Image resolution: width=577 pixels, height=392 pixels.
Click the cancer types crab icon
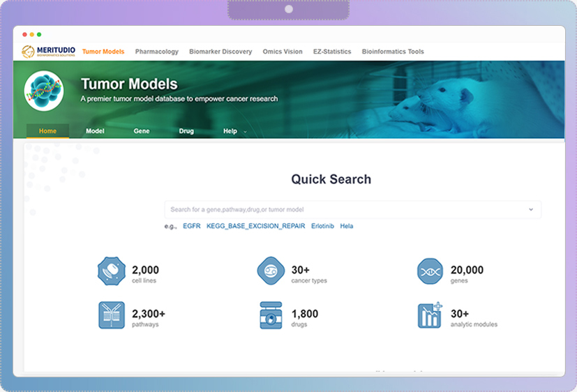point(271,271)
